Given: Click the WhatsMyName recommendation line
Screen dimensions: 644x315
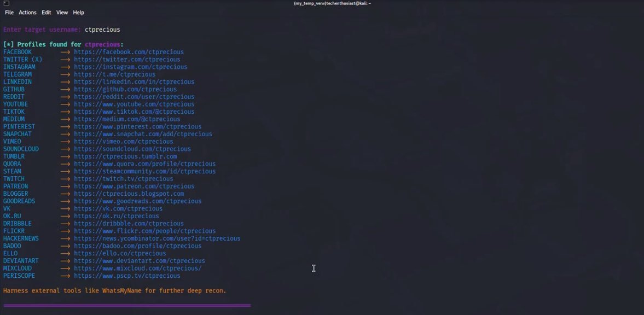Looking at the screenshot, I should [114, 291].
